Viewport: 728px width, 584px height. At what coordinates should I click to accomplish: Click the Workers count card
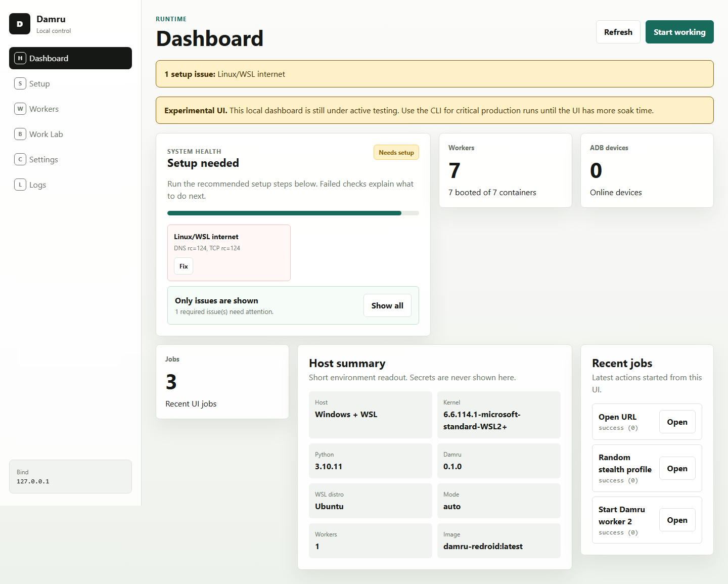(506, 170)
